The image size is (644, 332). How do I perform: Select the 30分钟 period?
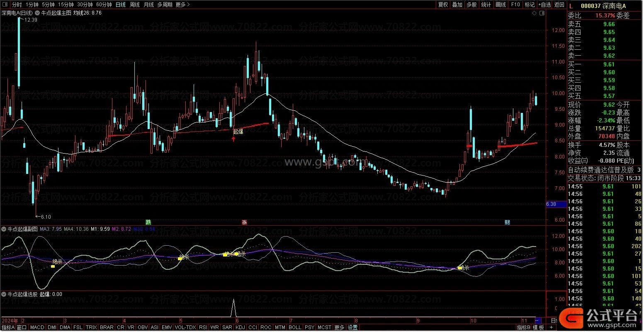[x=85, y=5]
